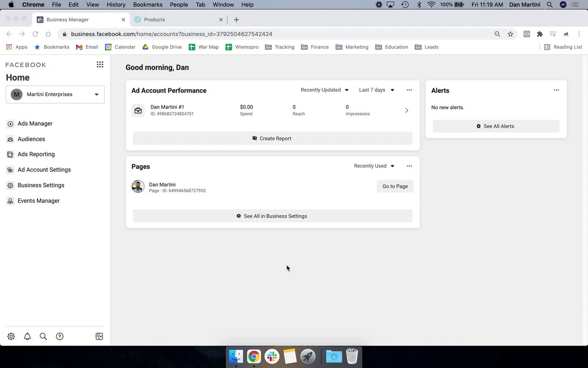Open Recently Updated sort dropdown
This screenshot has width=588, height=368.
(x=325, y=90)
